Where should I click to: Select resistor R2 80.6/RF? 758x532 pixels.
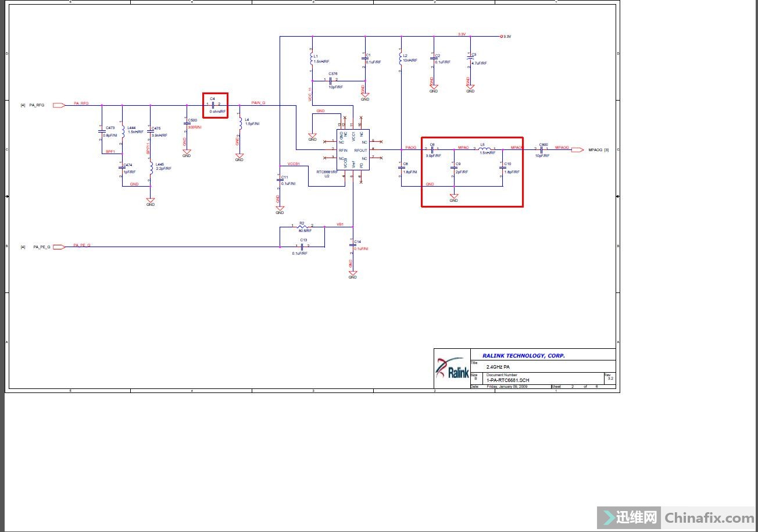pyautogui.click(x=302, y=226)
